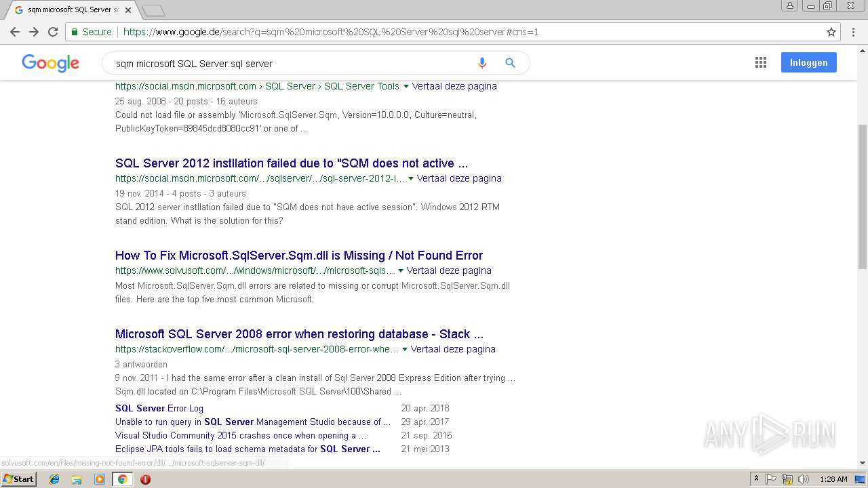
Task: Click the stackoverflow.com green URL text
Action: point(256,349)
